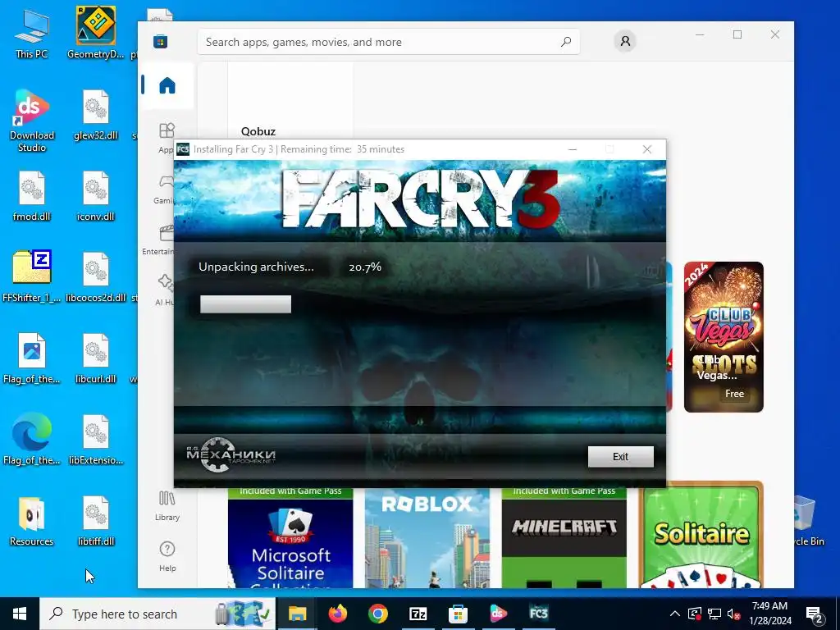This screenshot has width=840, height=630.
Task: Select the Flag_of_the image file icon
Action: coord(31,358)
